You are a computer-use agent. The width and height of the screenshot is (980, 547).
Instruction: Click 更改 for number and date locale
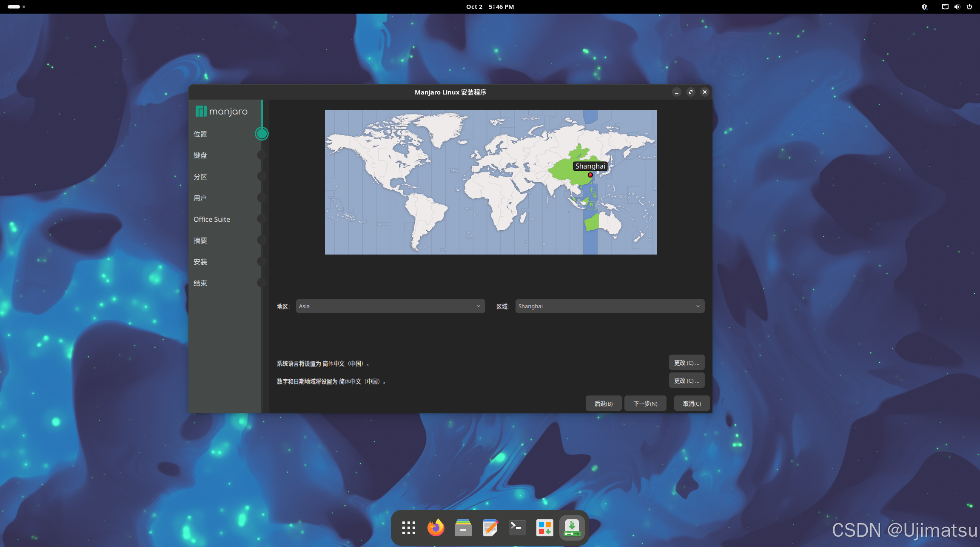click(686, 381)
